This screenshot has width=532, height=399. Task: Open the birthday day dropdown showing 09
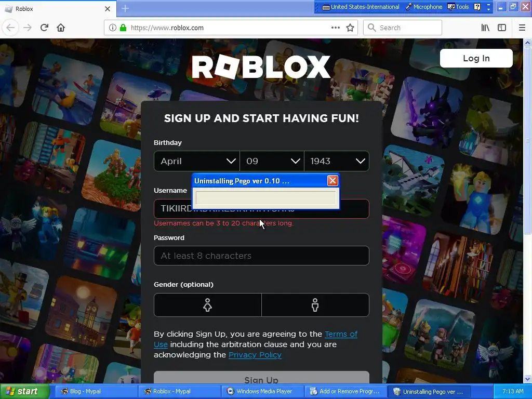(x=272, y=161)
